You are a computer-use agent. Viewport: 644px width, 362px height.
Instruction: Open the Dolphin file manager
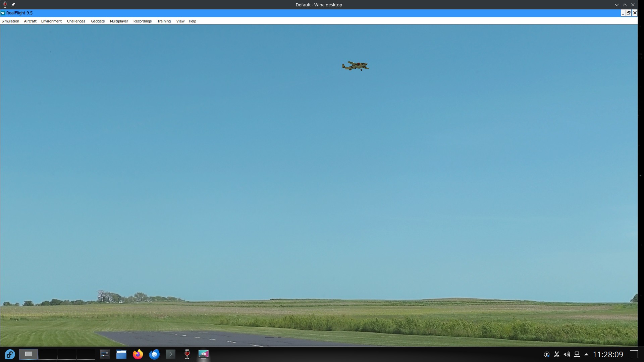(x=121, y=354)
